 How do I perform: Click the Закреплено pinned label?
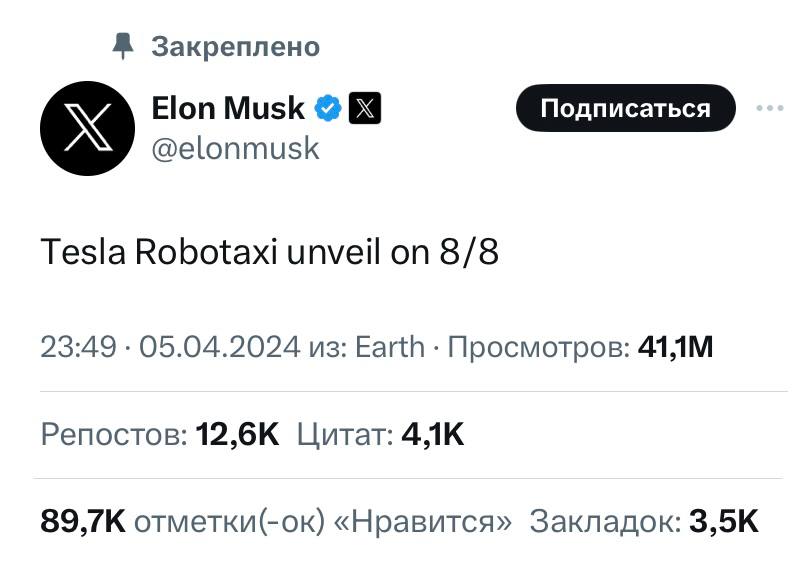tap(236, 46)
